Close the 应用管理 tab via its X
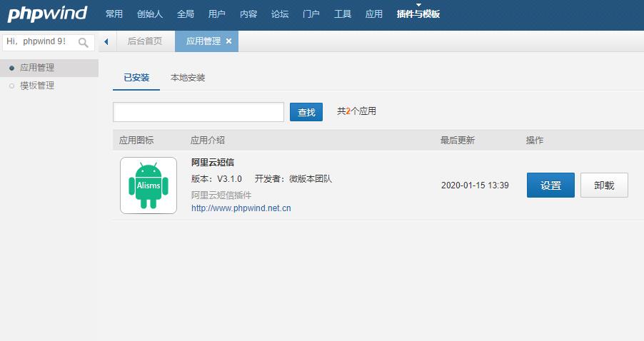Image resolution: width=644 pixels, height=341 pixels. pos(228,41)
